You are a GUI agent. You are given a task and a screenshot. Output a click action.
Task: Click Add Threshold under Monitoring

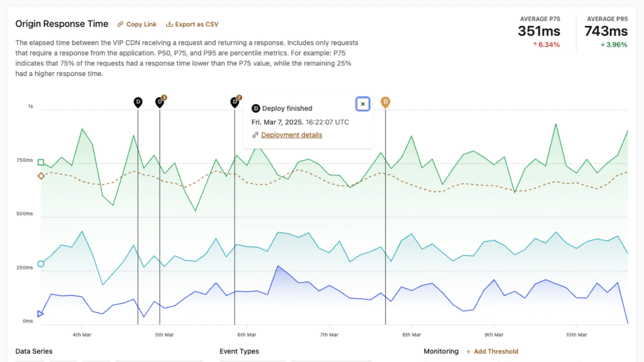tap(492, 351)
